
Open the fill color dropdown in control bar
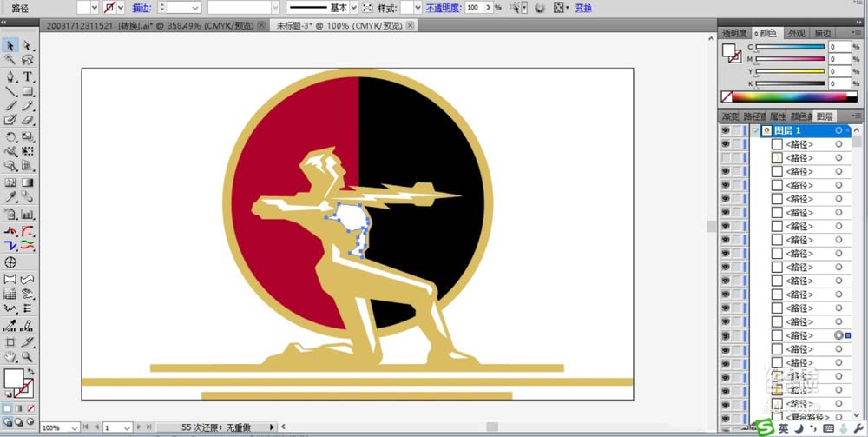tap(94, 8)
